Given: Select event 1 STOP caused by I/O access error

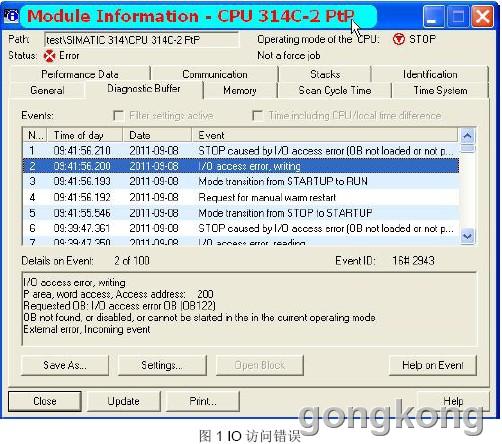Looking at the screenshot, I should pos(241,151).
